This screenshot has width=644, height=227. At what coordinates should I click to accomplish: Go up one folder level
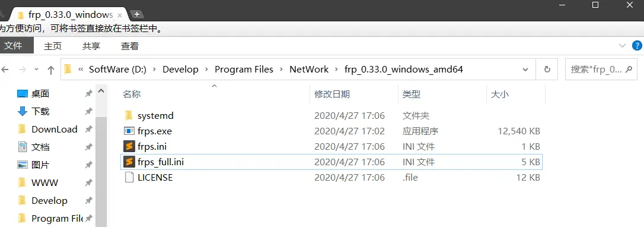click(x=51, y=70)
